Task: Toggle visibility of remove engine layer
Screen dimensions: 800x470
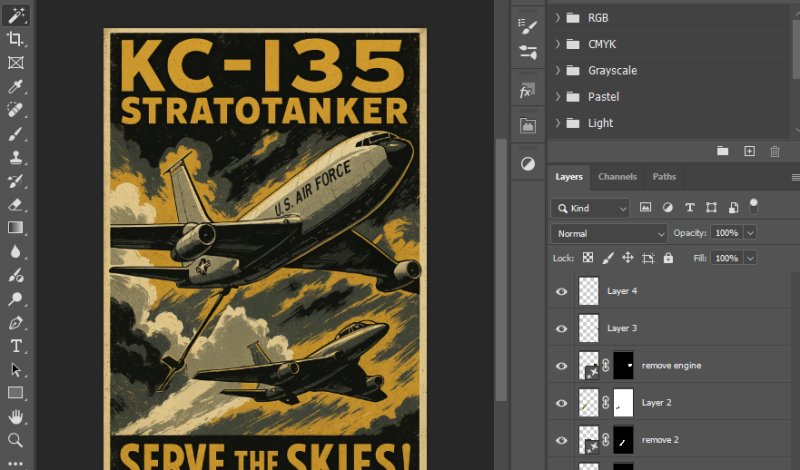Action: point(561,366)
